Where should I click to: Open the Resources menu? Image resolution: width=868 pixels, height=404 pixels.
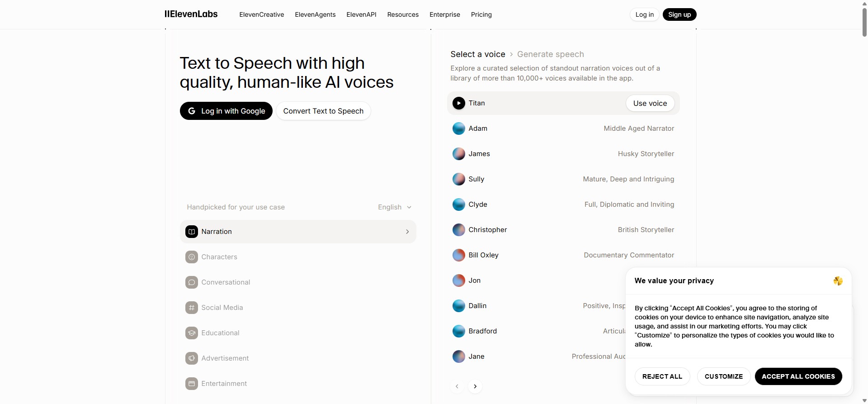(x=403, y=14)
